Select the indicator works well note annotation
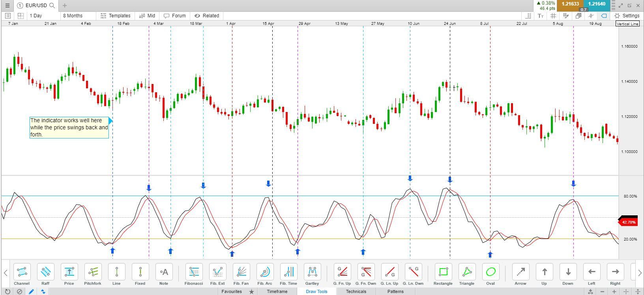This screenshot has width=644, height=295. tap(69, 127)
